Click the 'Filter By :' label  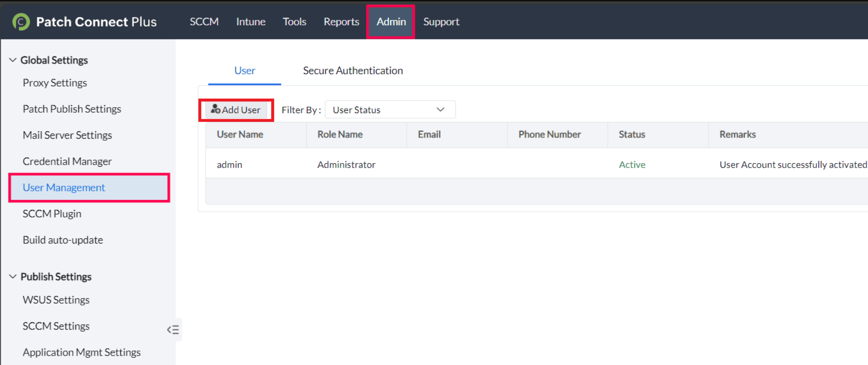click(x=301, y=110)
